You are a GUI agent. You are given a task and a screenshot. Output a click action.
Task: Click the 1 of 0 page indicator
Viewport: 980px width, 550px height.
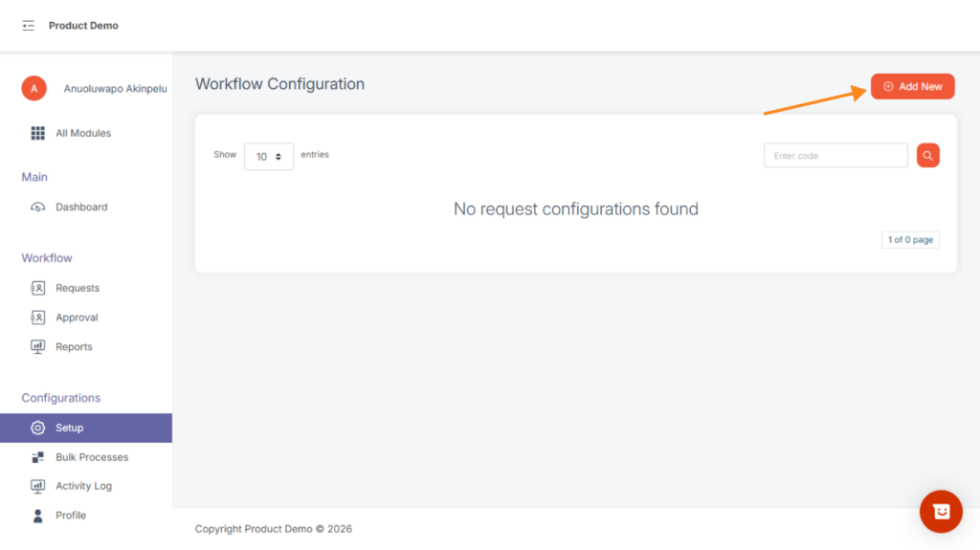910,240
